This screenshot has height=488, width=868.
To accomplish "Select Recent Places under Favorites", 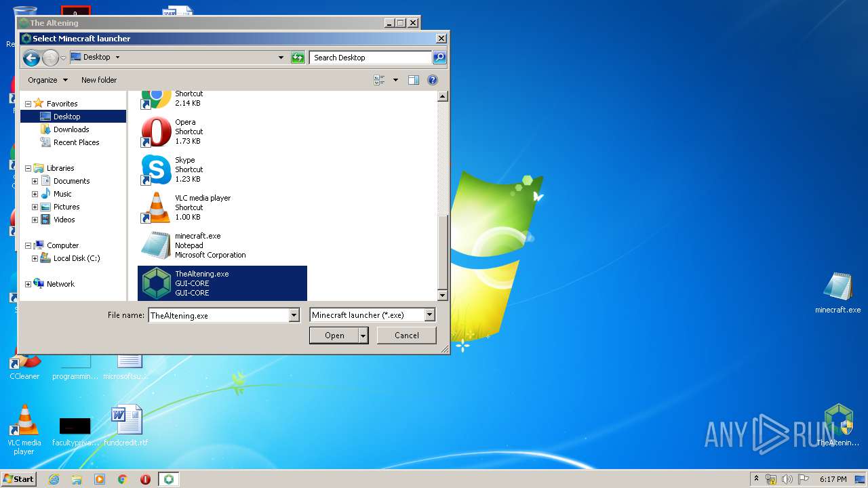I will click(x=76, y=142).
